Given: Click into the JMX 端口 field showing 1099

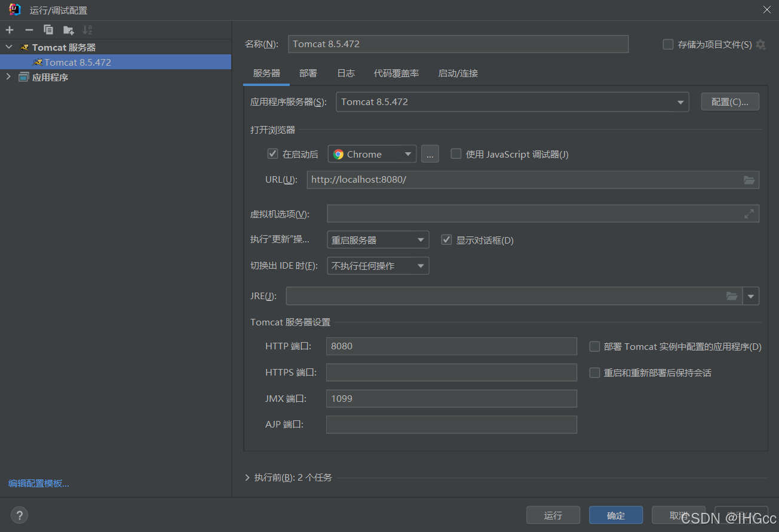Looking at the screenshot, I should click(x=452, y=398).
